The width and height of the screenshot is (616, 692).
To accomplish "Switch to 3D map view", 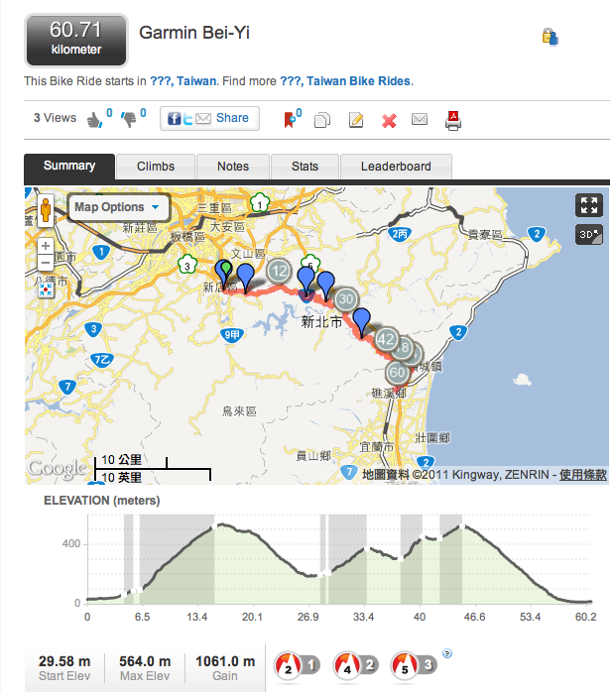I will [x=588, y=234].
